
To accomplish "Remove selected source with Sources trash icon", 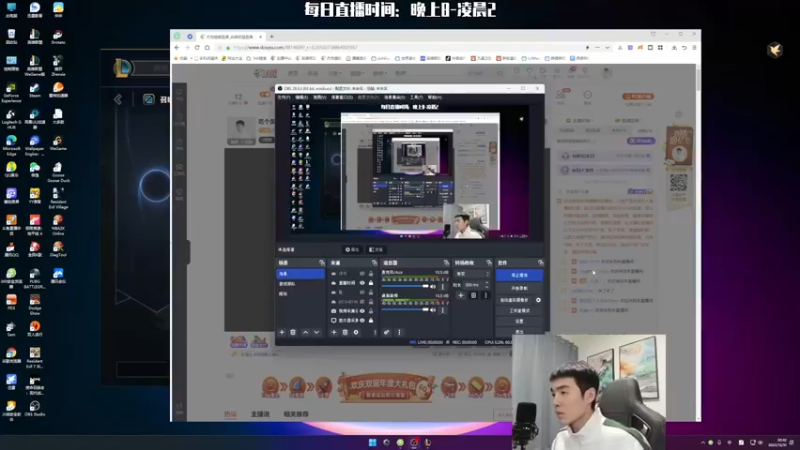I will [345, 332].
